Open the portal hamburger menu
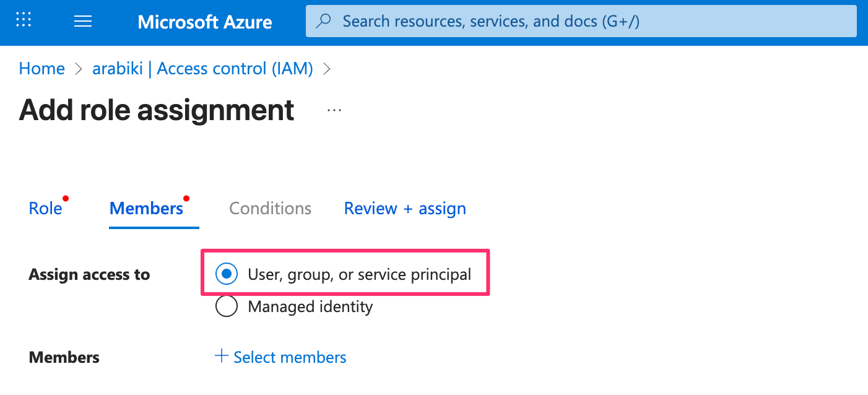Viewport: 868px width, 395px height. (x=83, y=22)
